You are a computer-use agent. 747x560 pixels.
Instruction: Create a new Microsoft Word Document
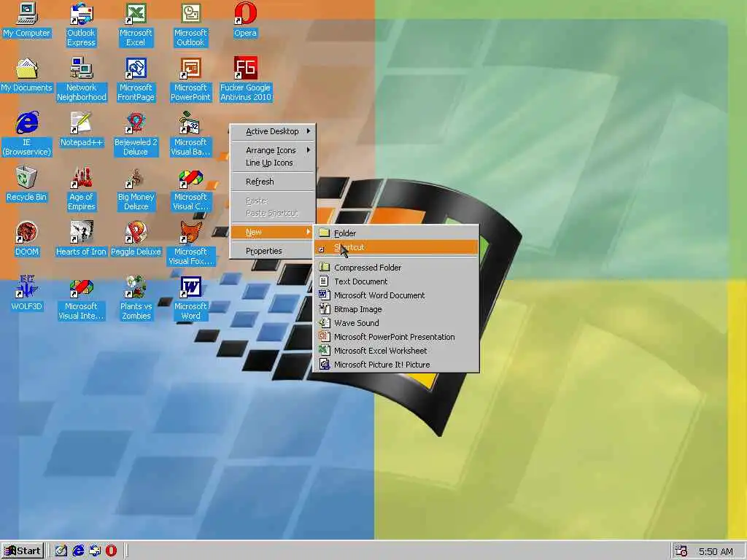[396, 295]
